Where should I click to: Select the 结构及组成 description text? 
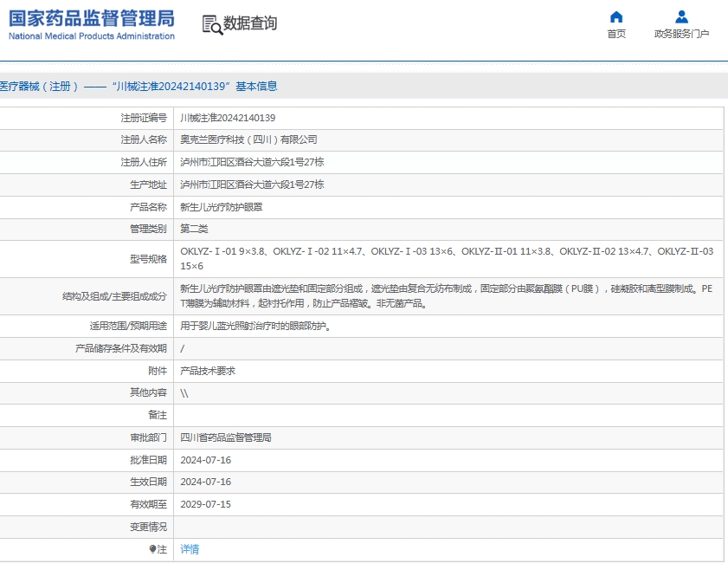[x=446, y=296]
